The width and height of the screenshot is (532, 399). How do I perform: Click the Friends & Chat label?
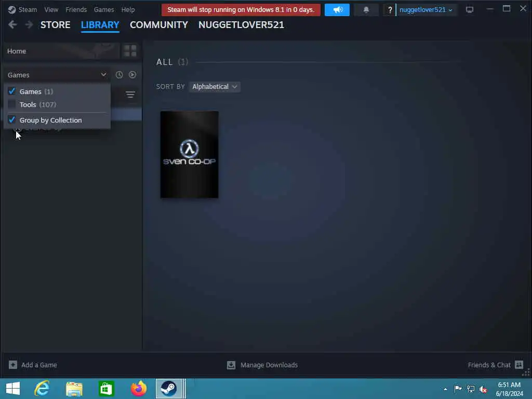pos(489,365)
